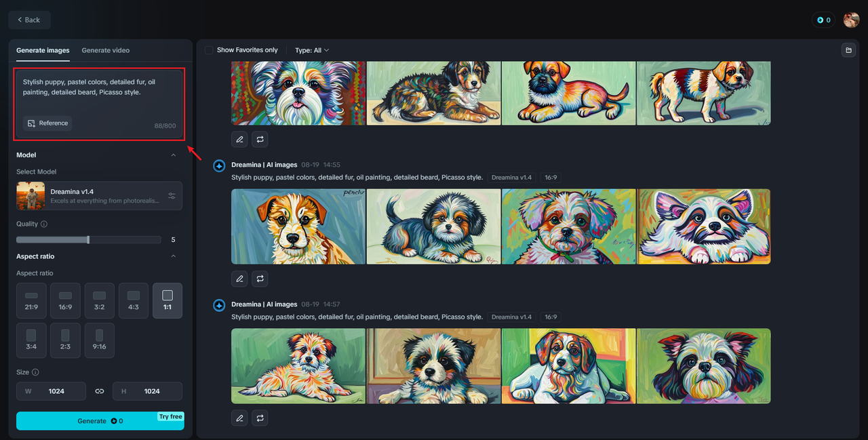Switch to the Generate images tab

tap(43, 50)
